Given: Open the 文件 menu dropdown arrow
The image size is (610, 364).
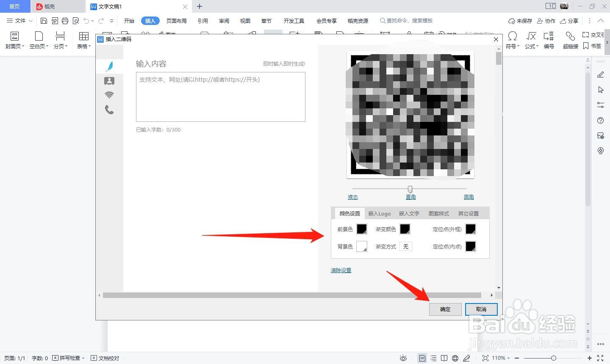Looking at the screenshot, I should click(30, 21).
